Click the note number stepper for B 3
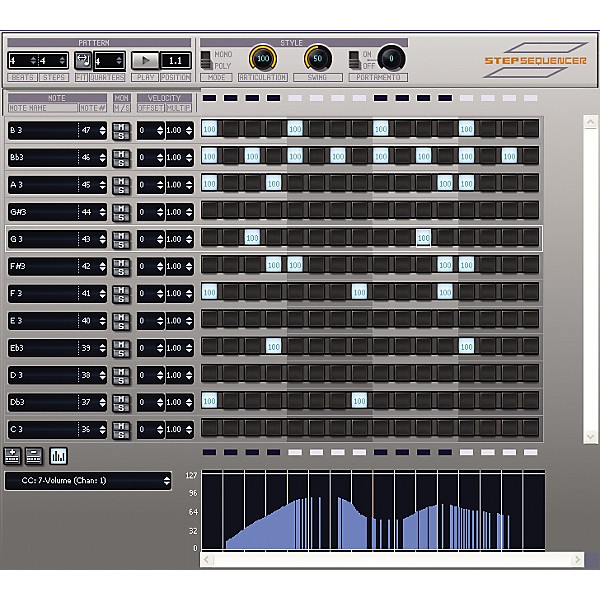The image size is (600, 600). pyautogui.click(x=102, y=130)
